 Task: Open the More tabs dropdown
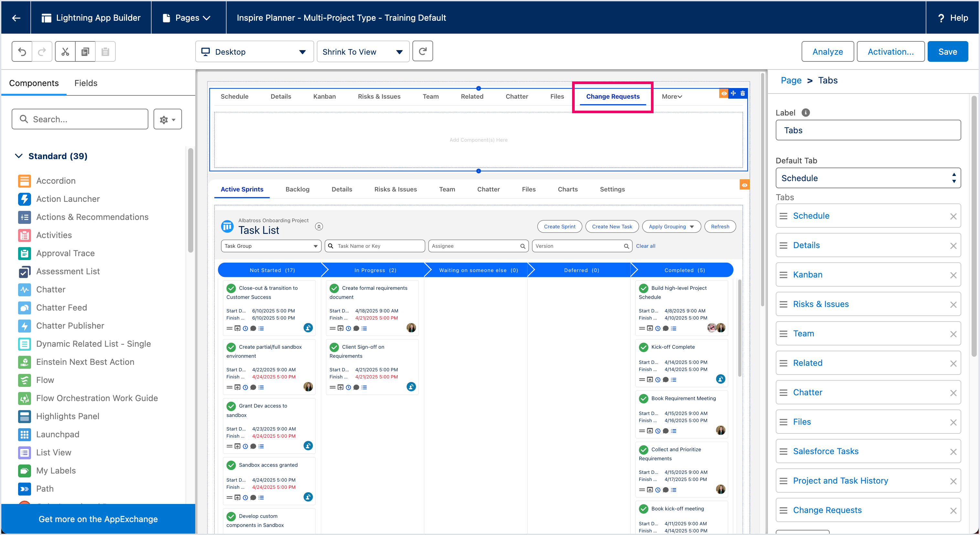[x=671, y=97]
